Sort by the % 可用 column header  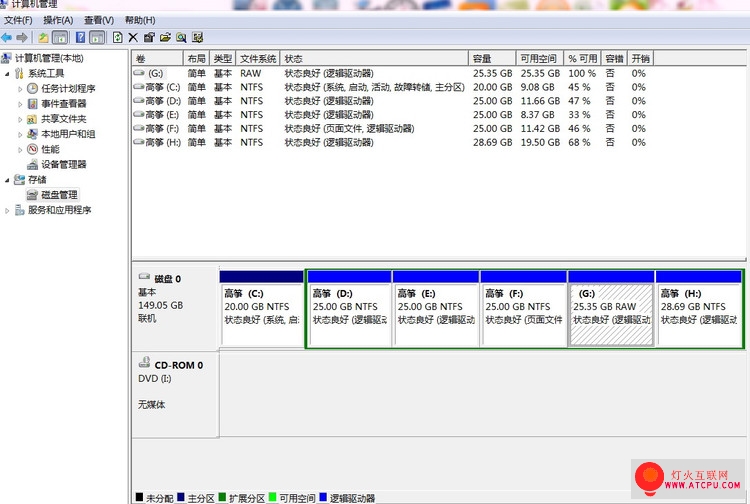coord(582,58)
